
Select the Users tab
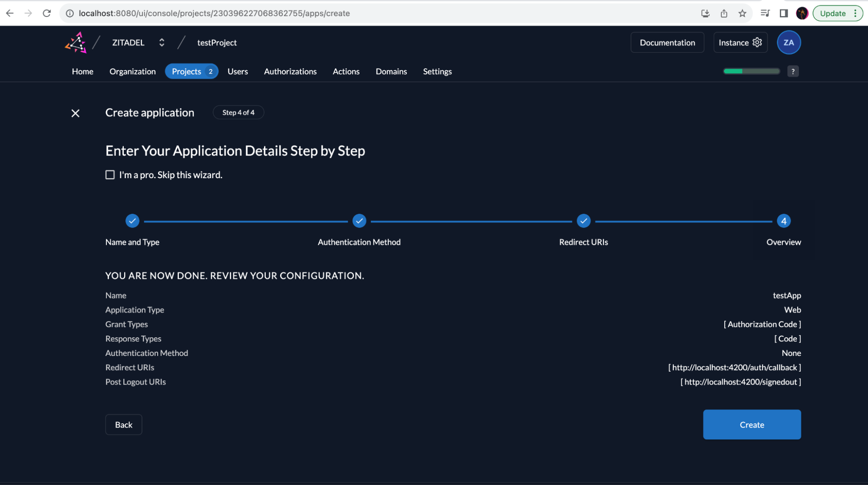pyautogui.click(x=237, y=70)
